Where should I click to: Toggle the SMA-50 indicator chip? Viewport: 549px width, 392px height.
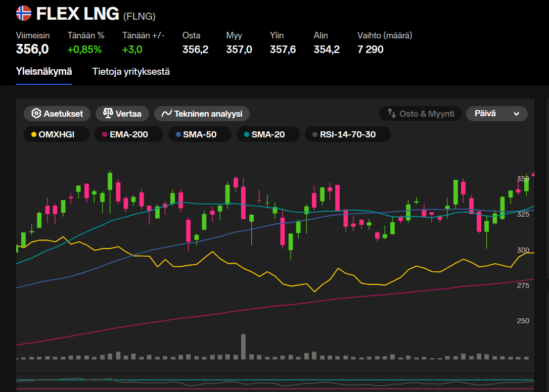coord(197,134)
